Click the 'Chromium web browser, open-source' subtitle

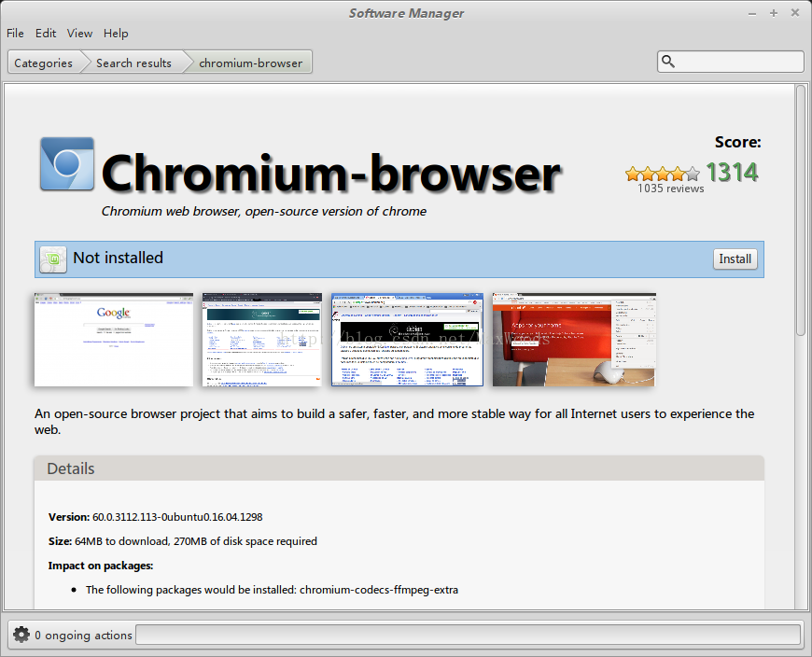(x=263, y=211)
